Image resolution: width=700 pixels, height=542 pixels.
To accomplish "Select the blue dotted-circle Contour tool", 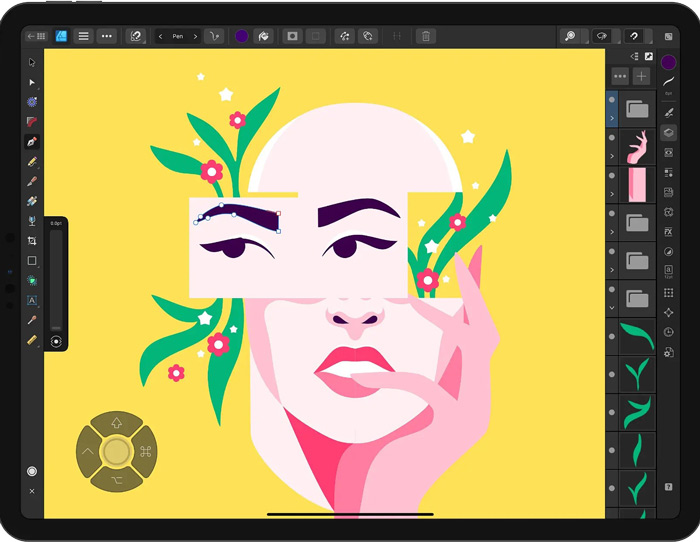I will click(32, 102).
